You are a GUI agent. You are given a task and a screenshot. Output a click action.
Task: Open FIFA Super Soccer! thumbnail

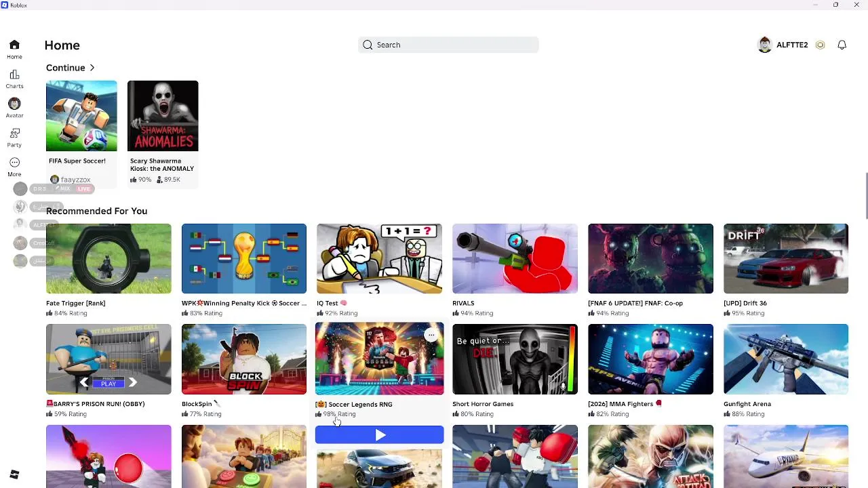coord(81,116)
